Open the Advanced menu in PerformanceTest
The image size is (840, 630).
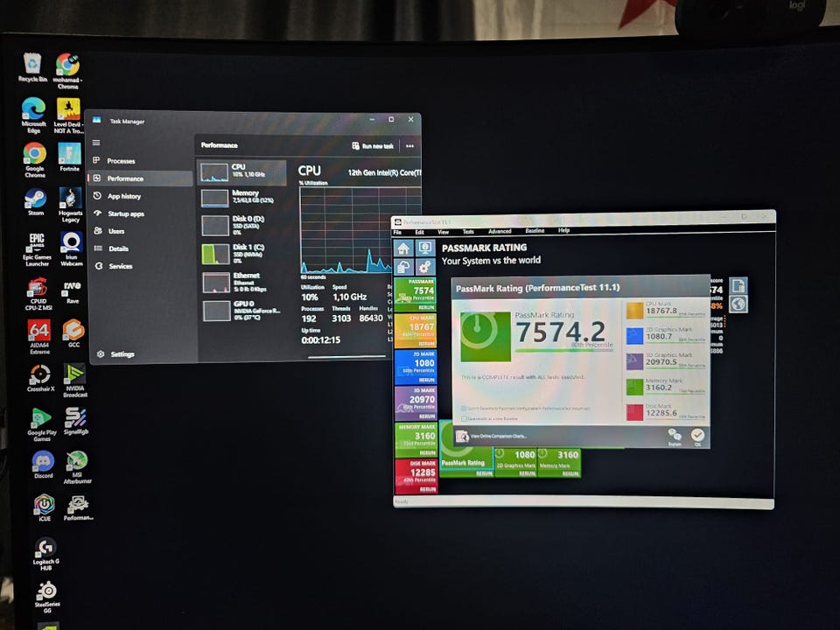(x=500, y=231)
